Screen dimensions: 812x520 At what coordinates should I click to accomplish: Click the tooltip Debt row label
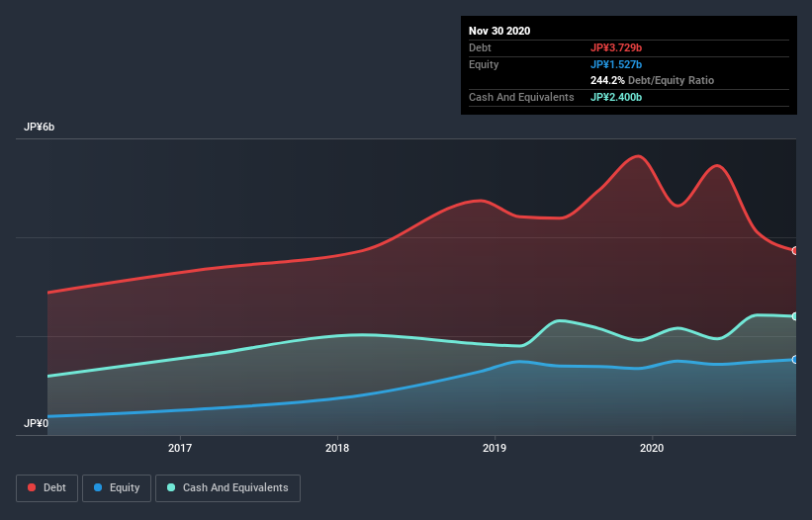(480, 48)
